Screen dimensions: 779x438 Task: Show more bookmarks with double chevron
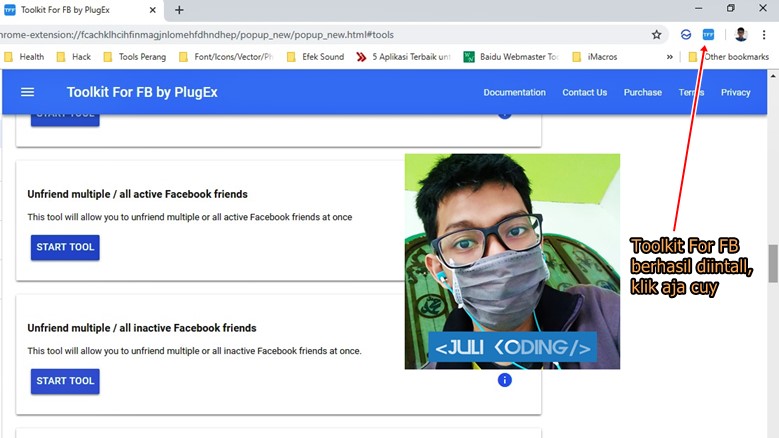(x=669, y=57)
